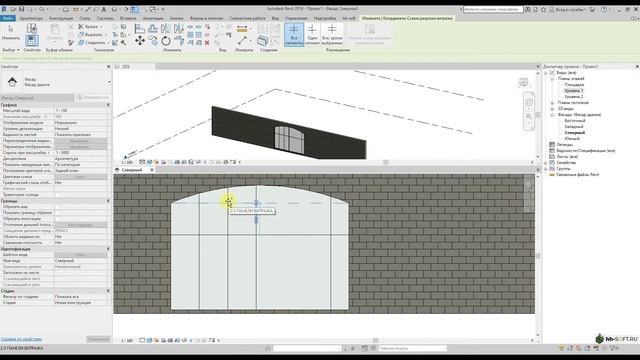Click the Aligned Dimension measure icon

[242, 29]
